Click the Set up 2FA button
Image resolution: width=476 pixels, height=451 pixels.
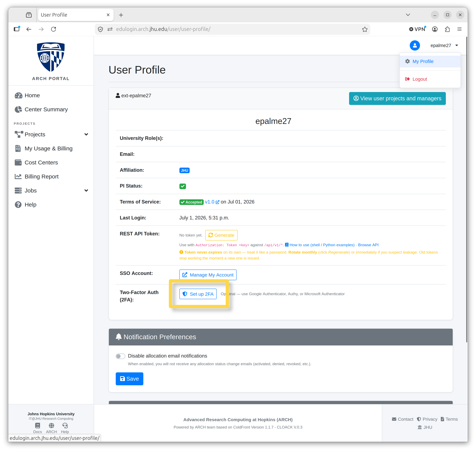pos(198,294)
